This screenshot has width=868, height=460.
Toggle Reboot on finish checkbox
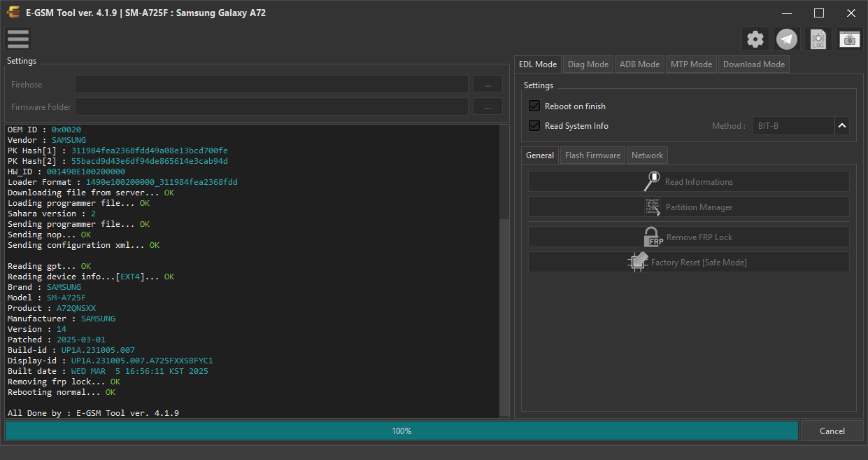tap(534, 106)
